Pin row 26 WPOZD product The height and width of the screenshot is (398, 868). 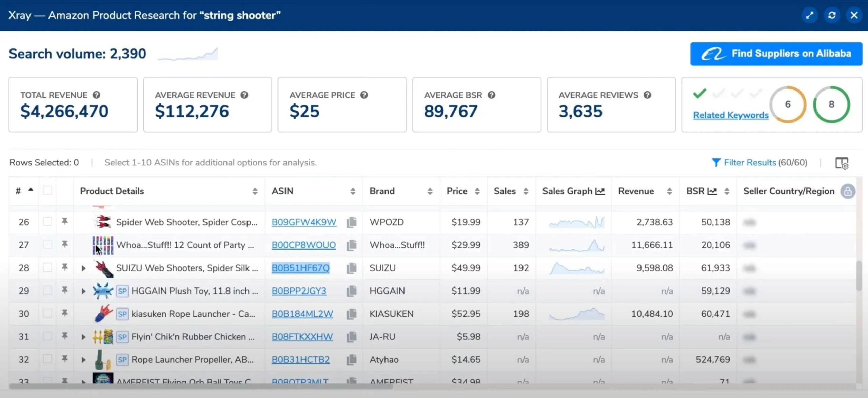coord(64,221)
